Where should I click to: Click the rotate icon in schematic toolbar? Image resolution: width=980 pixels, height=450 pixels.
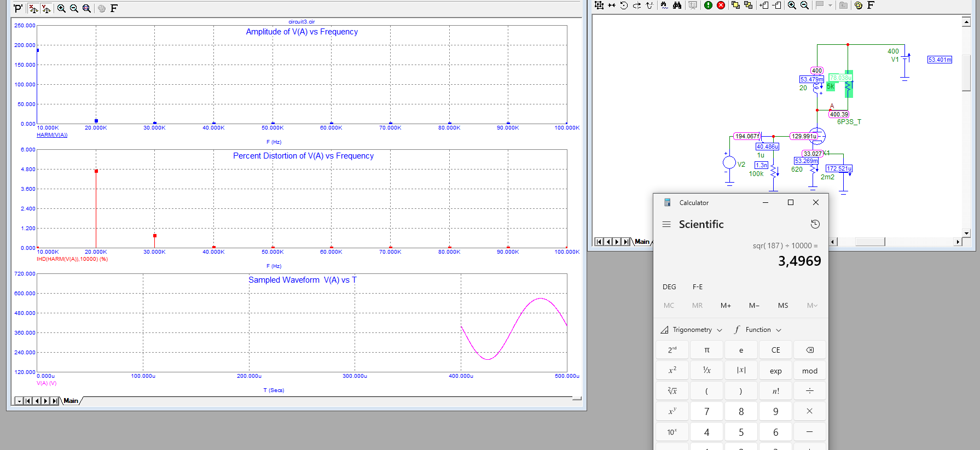(x=624, y=5)
